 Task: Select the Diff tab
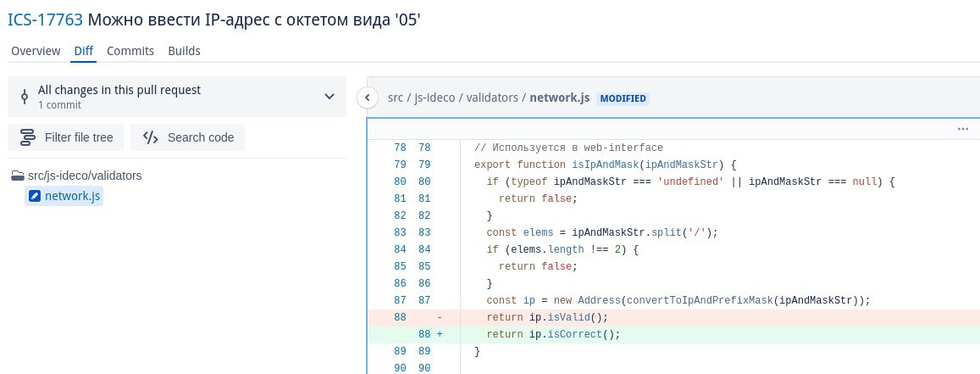point(84,51)
